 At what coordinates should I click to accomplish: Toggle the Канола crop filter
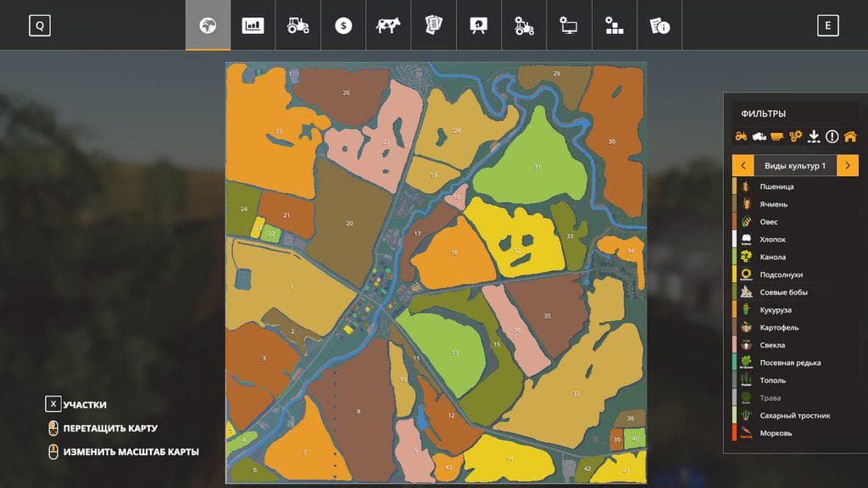(795, 257)
